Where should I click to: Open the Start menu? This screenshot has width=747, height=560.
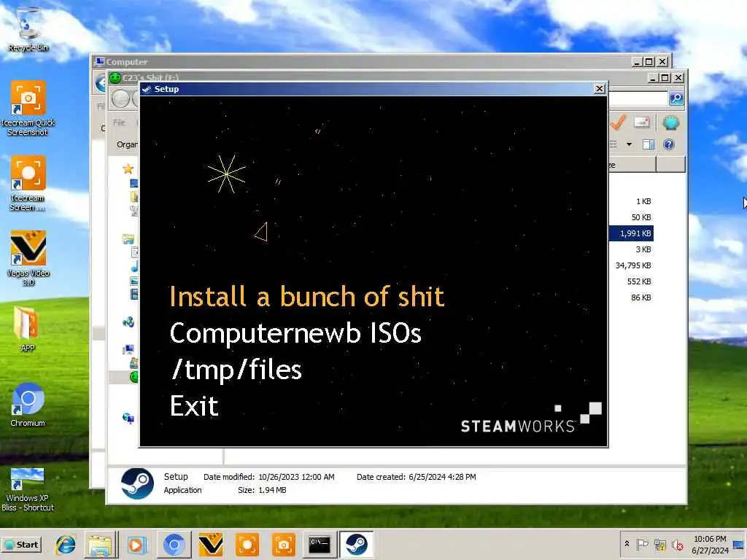point(21,544)
